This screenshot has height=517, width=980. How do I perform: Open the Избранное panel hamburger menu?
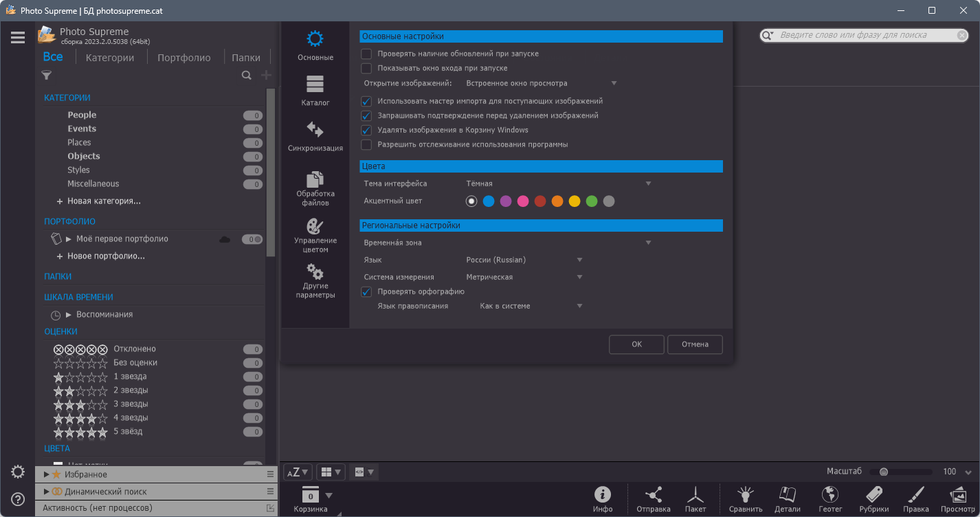tap(270, 474)
